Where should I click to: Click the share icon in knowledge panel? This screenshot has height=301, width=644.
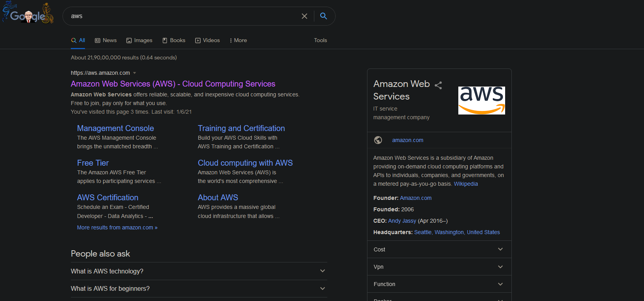tap(438, 85)
